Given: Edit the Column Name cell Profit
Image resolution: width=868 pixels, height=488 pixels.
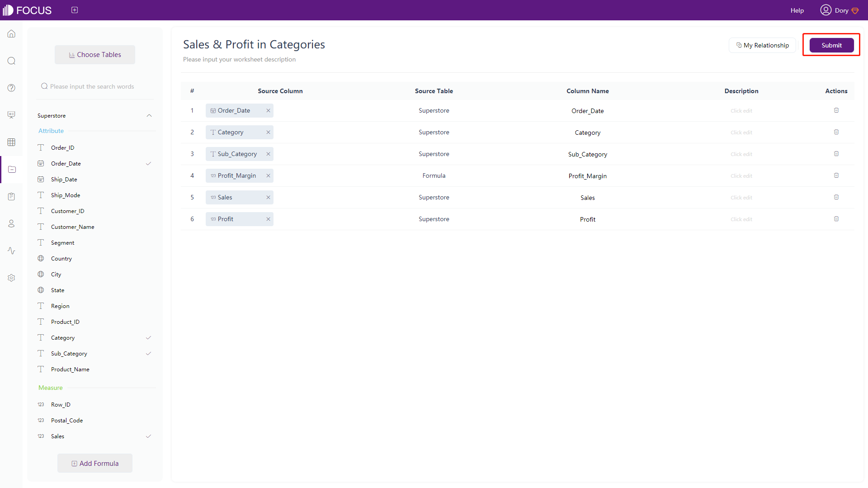Looking at the screenshot, I should (x=587, y=219).
